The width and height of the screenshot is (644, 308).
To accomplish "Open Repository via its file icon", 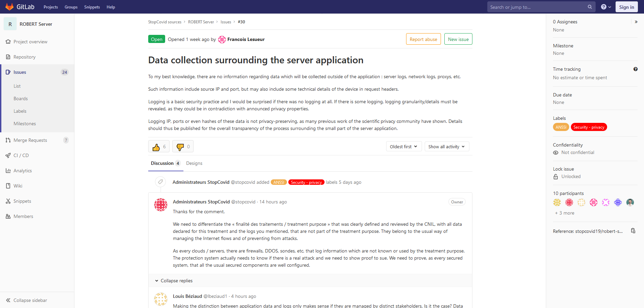I will click(x=8, y=57).
